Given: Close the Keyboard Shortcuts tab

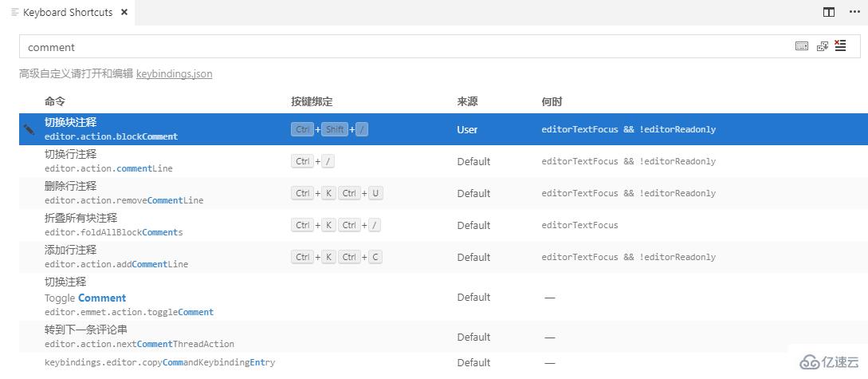Looking at the screenshot, I should coord(124,13).
